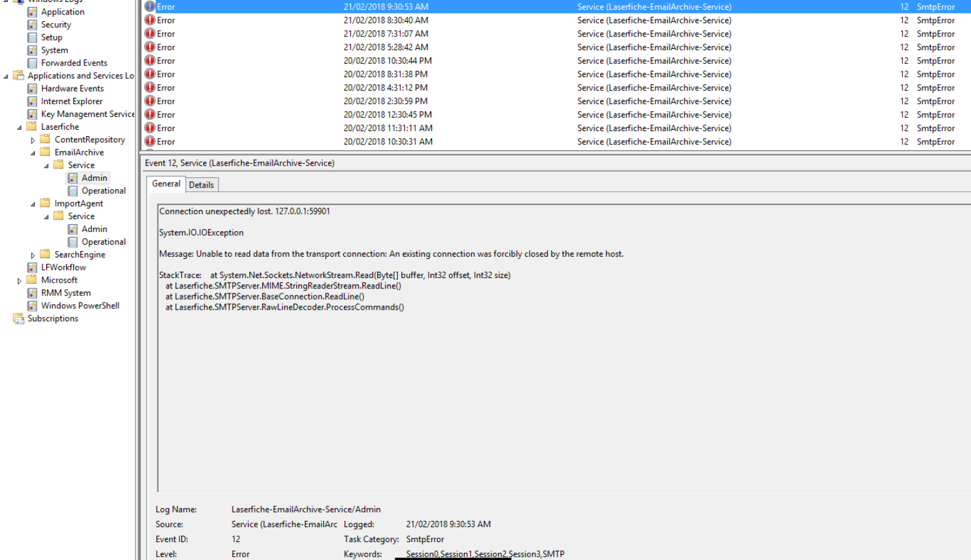
Task: Collapse the ImportAgent node
Action: pos(33,204)
